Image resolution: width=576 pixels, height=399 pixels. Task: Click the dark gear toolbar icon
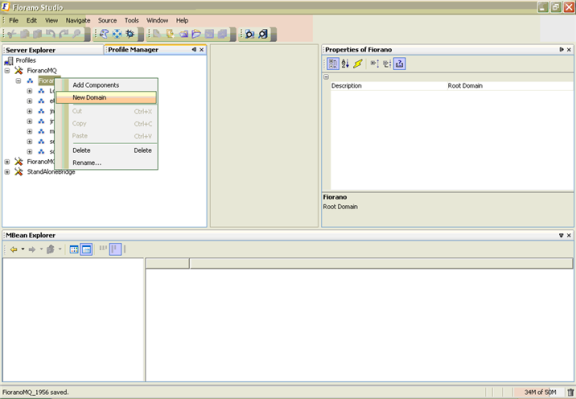[x=130, y=34]
